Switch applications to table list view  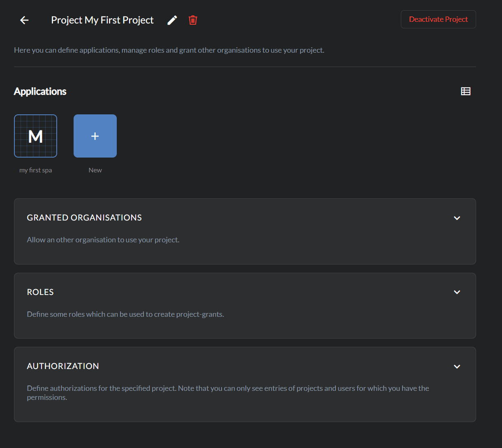(x=465, y=91)
